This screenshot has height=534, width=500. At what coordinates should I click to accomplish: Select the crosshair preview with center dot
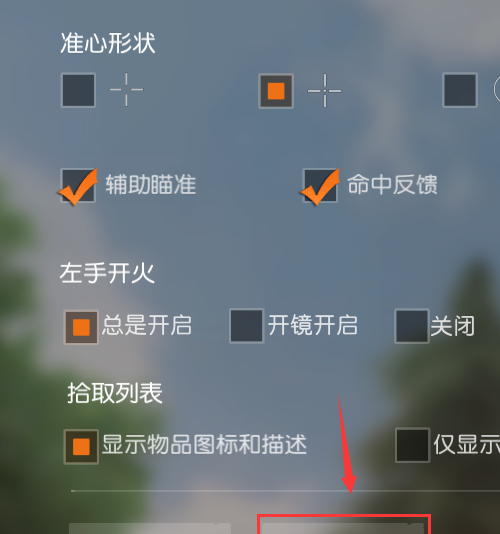(325, 91)
